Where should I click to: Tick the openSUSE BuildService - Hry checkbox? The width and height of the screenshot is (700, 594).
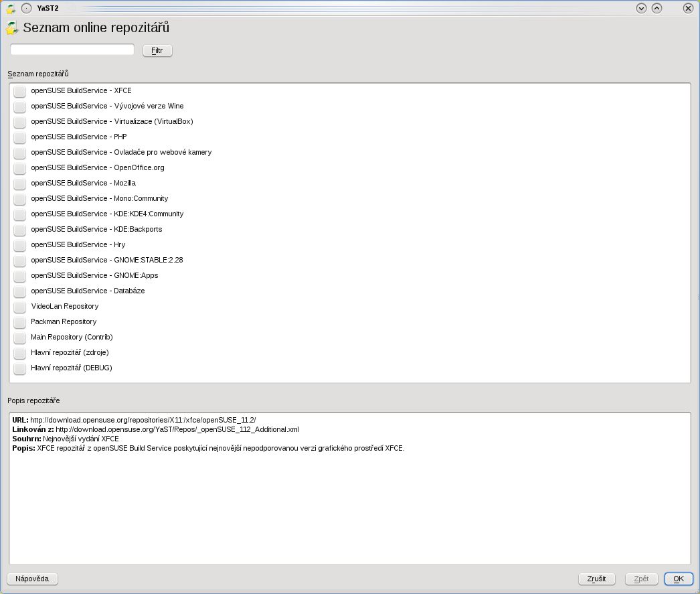(x=19, y=245)
